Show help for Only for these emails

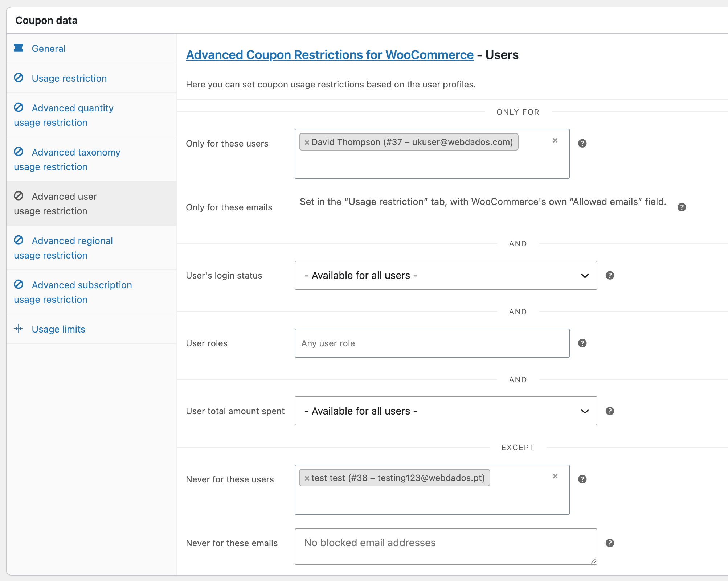(x=682, y=207)
